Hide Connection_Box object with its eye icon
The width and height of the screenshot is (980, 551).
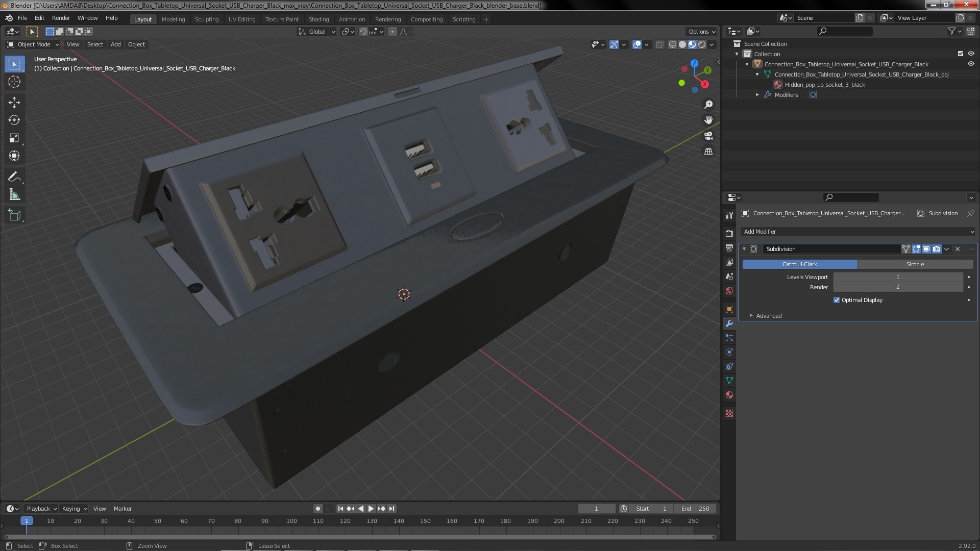click(x=971, y=64)
